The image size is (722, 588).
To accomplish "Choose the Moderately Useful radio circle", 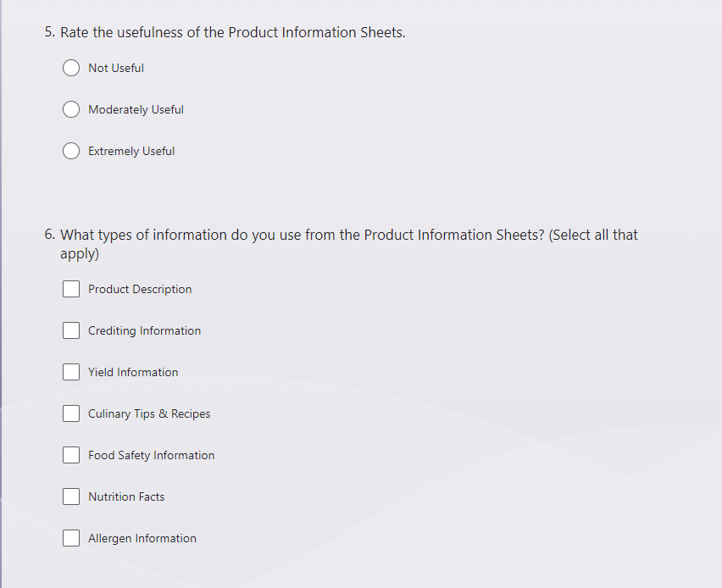I will coord(71,109).
